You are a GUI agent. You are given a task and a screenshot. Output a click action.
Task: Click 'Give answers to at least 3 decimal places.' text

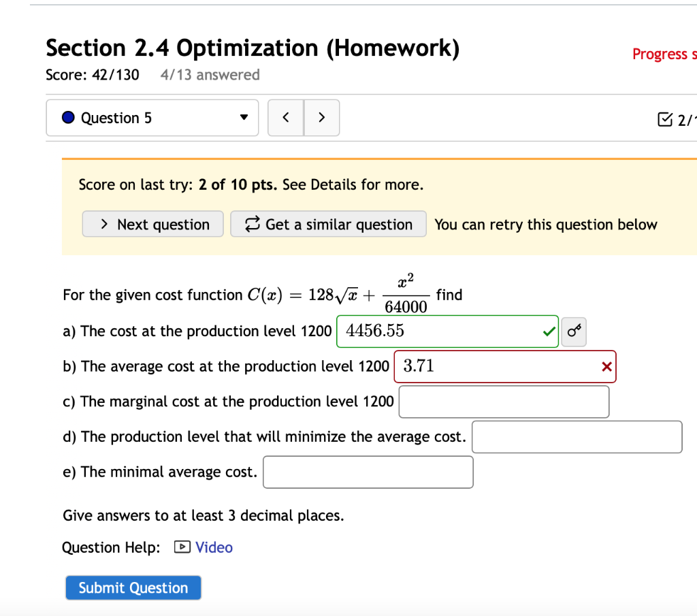[x=203, y=515]
